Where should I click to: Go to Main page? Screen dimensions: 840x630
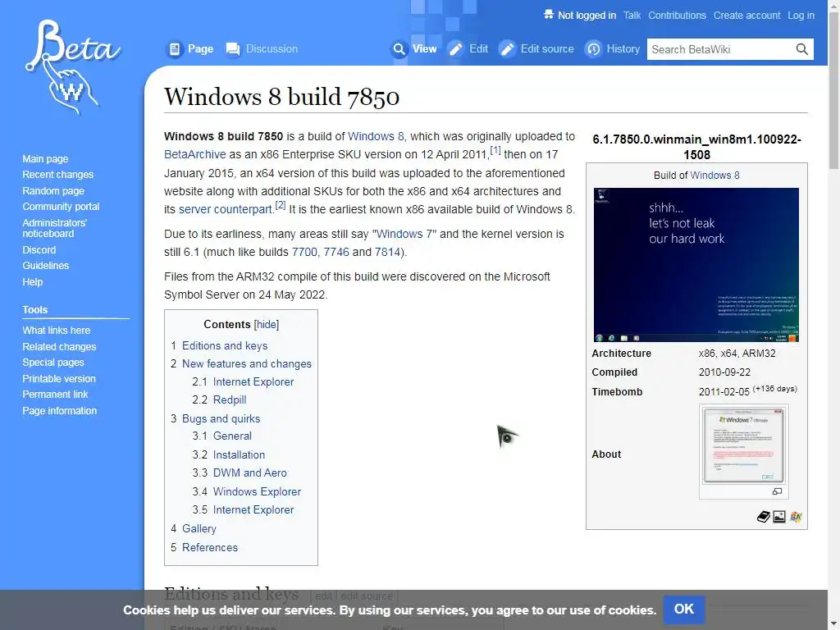tap(46, 158)
